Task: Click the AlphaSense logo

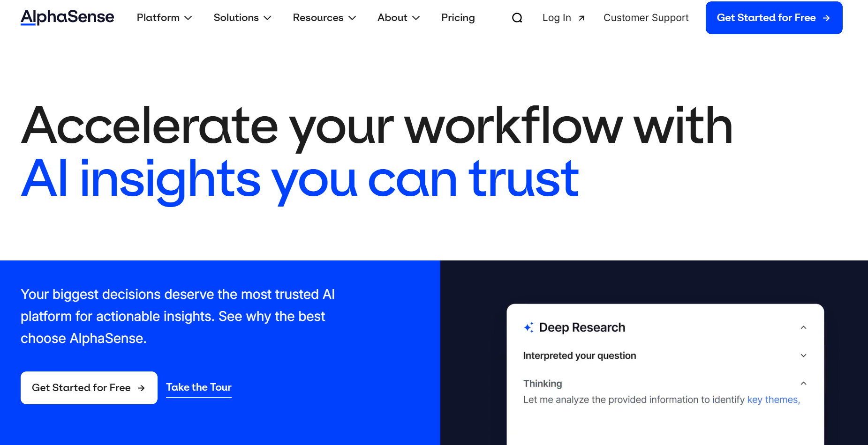Action: [67, 17]
